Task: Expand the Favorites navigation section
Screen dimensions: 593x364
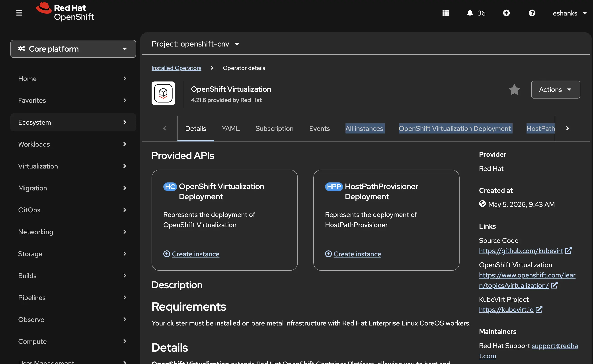Action: click(x=73, y=100)
